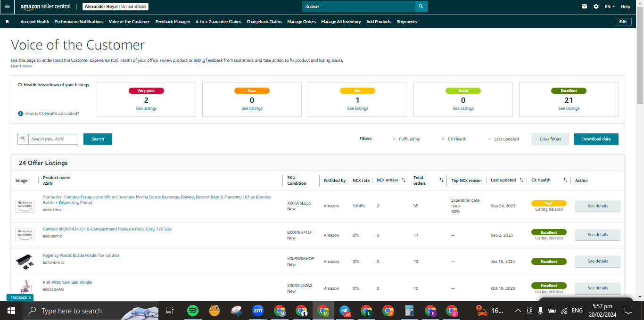Expand the Last updated filter dropdown
The width and height of the screenshot is (644, 320).
click(504, 139)
